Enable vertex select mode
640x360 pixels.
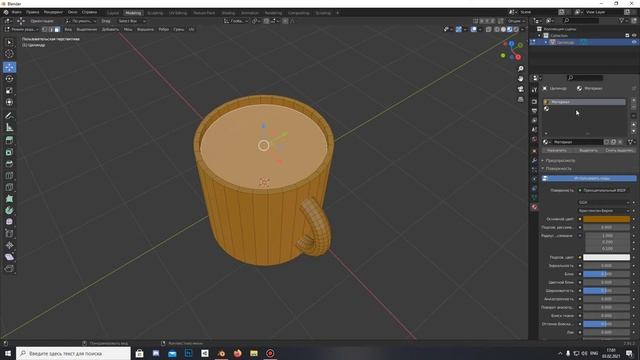tap(45, 29)
